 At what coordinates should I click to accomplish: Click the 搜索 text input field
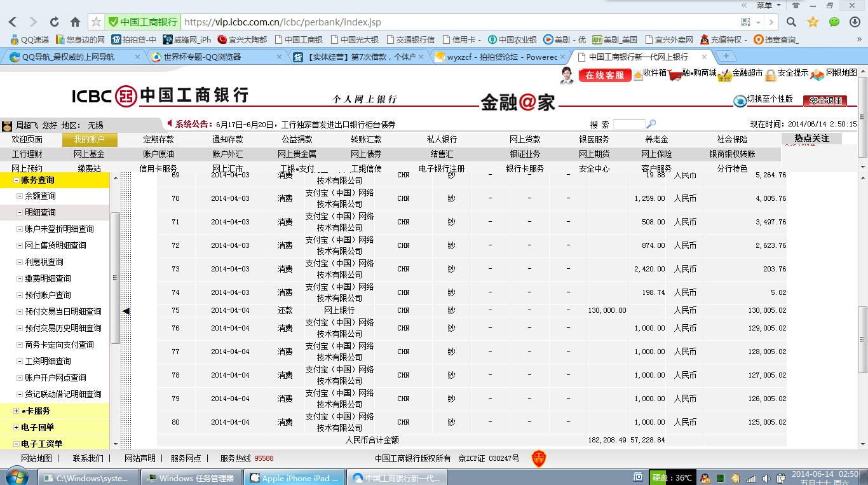(628, 124)
